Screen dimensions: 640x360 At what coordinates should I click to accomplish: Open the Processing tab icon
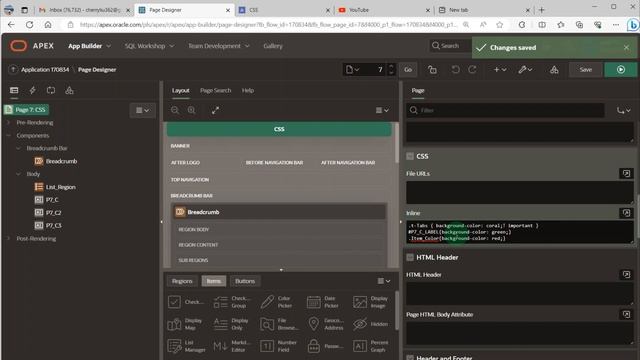point(51,90)
